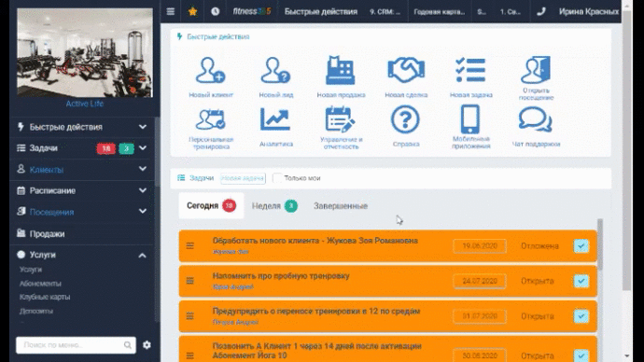Open menu settings gear beside search field
The height and width of the screenshot is (362, 644).
pos(147,345)
